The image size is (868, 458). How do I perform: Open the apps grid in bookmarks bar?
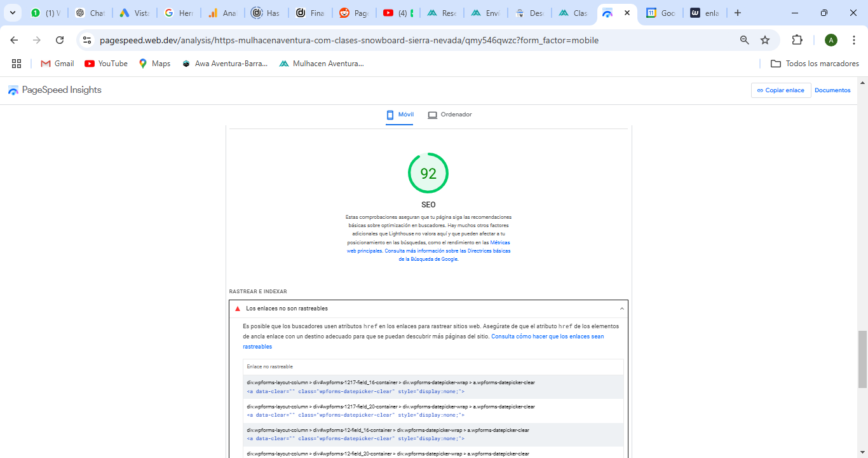pos(17,64)
